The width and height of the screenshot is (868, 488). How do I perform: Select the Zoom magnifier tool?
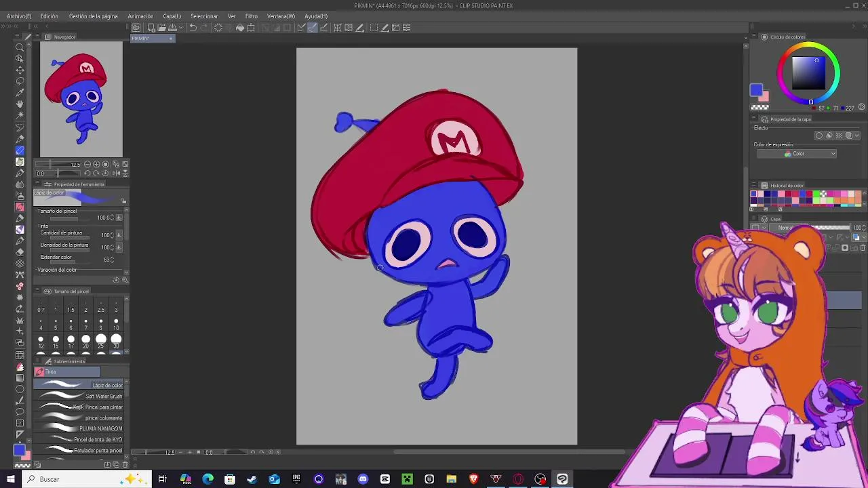(20, 47)
